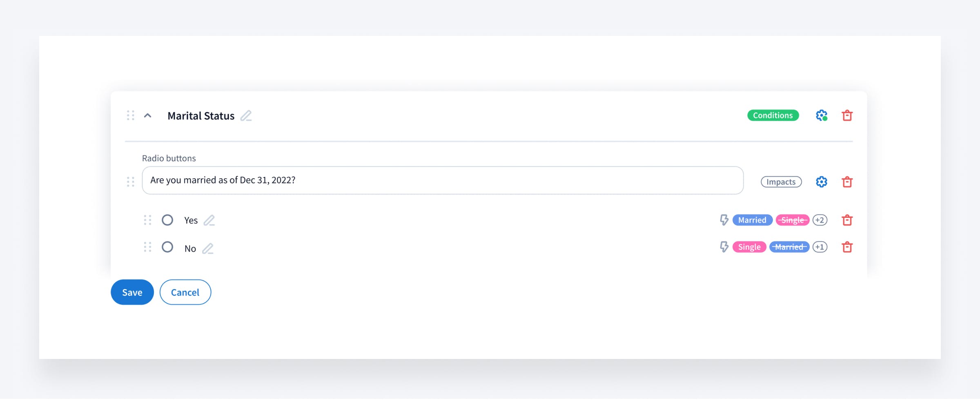Screen dimensions: 980x403
Task: Delete the Marital Status section
Action: 847,115
